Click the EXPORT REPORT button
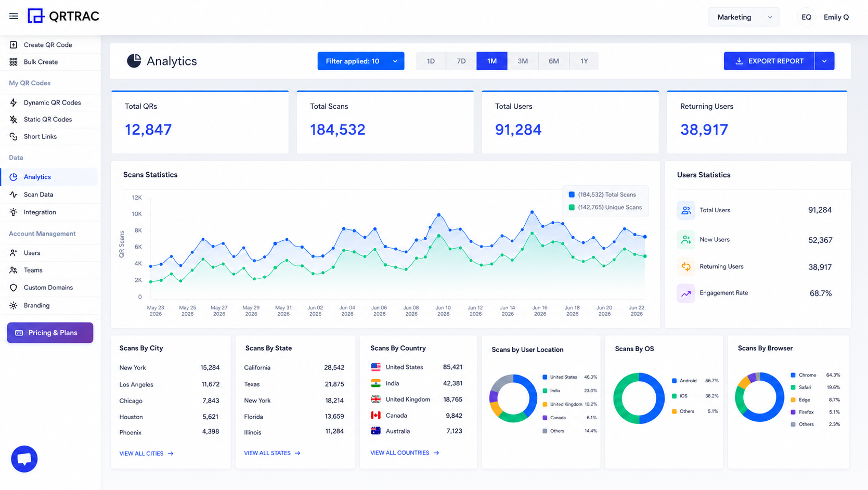 [x=769, y=61]
